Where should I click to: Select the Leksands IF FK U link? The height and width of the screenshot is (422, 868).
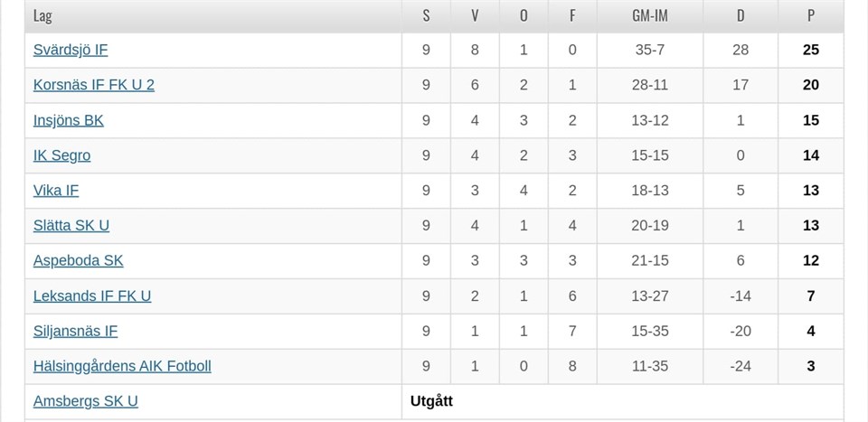coord(92,296)
